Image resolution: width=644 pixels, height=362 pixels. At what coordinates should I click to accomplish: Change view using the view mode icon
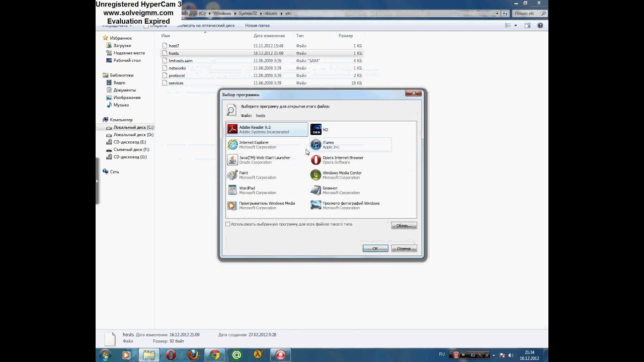(x=508, y=26)
